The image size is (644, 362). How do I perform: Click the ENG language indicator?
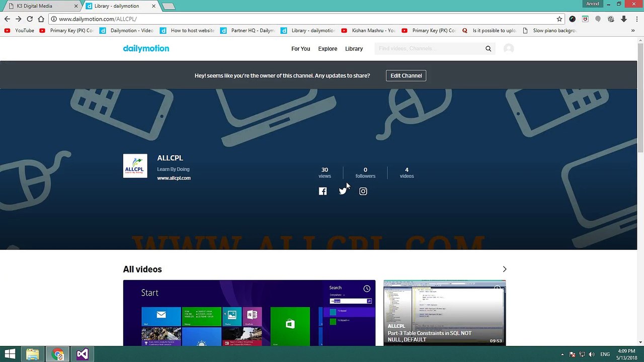605,354
